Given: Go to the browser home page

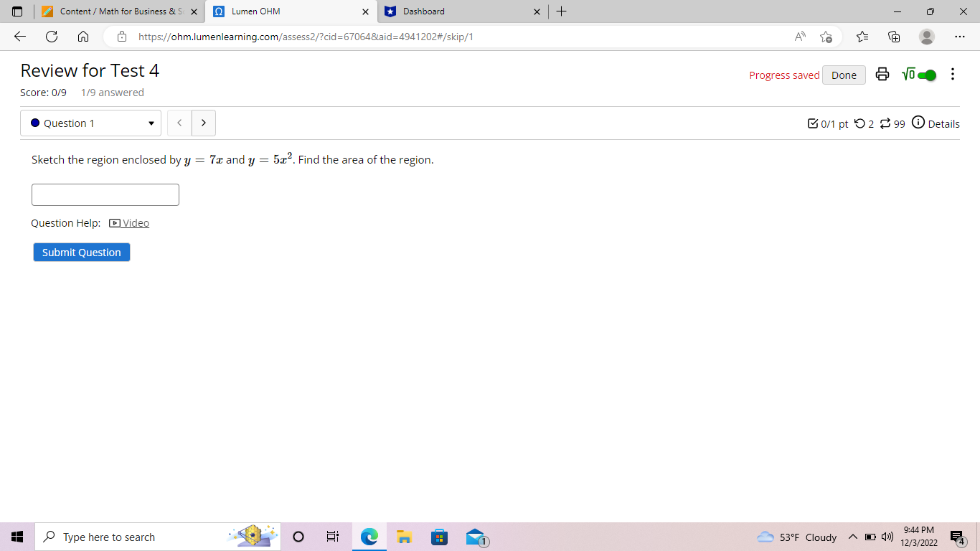Looking at the screenshot, I should coord(83,37).
